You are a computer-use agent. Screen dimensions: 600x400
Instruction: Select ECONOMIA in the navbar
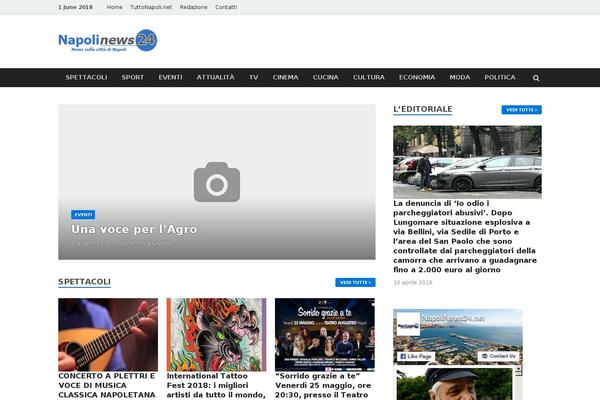(x=417, y=77)
